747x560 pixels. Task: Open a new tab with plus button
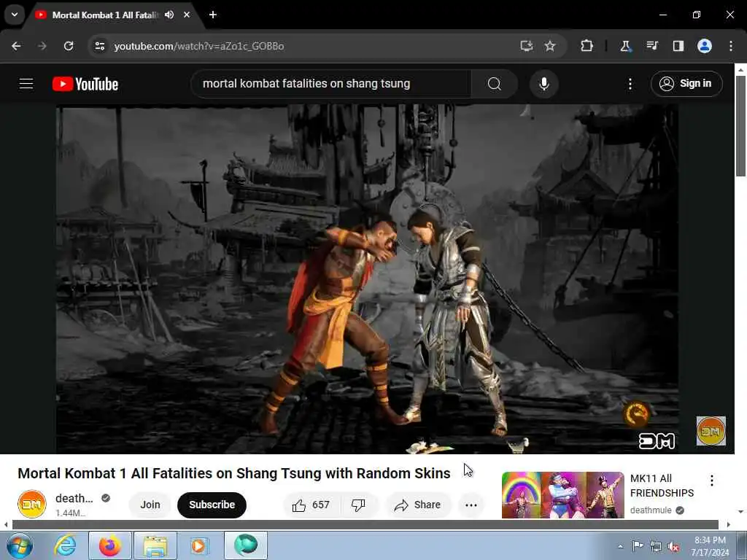tap(213, 15)
